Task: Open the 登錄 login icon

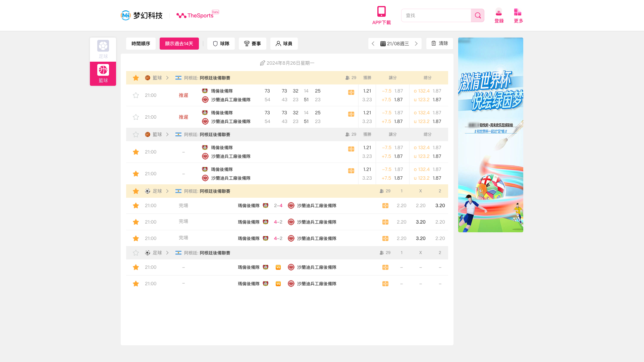Action: point(499,12)
